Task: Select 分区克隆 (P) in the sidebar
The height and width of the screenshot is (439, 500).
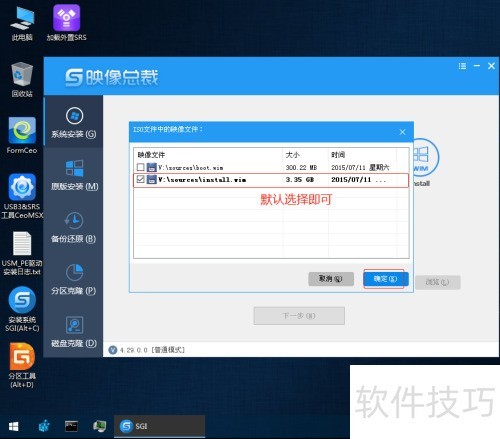Action: pyautogui.click(x=74, y=279)
